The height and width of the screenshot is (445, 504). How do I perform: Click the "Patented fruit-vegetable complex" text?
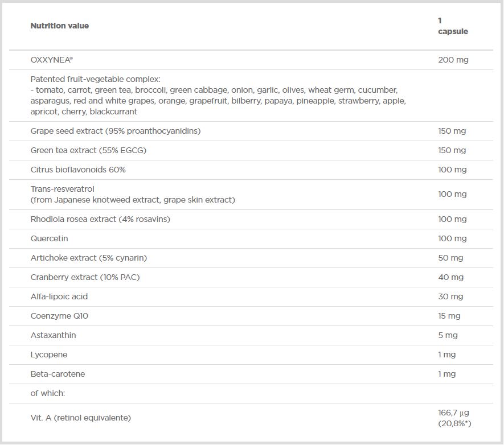96,79
